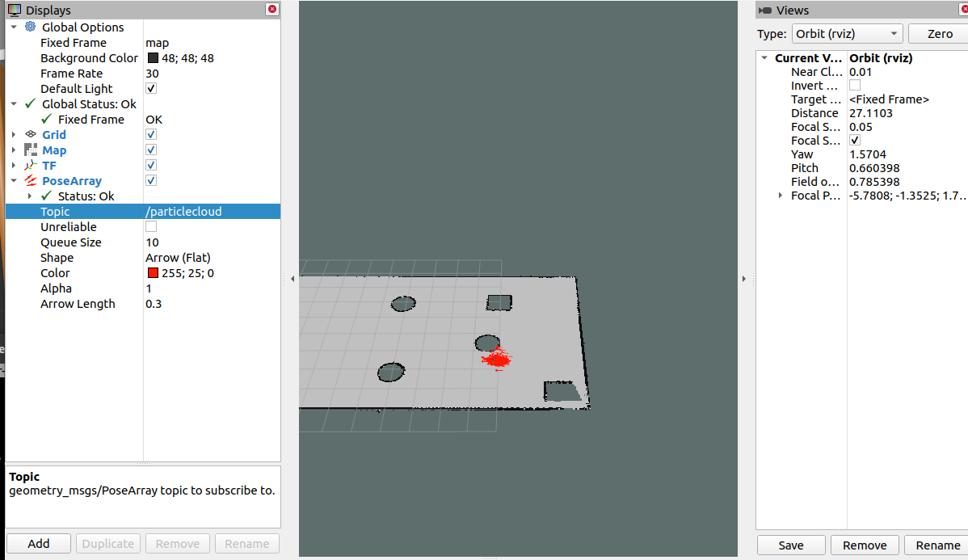Click the Fixed Frame status checkmark icon
This screenshot has height=560, width=968.
coord(46,119)
